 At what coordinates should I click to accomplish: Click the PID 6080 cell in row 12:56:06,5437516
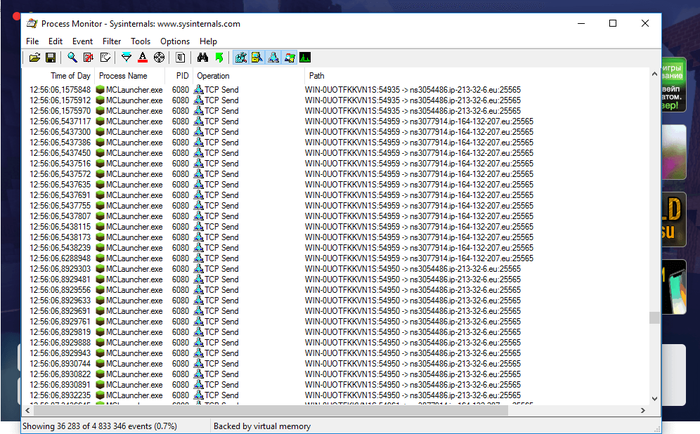tap(180, 163)
